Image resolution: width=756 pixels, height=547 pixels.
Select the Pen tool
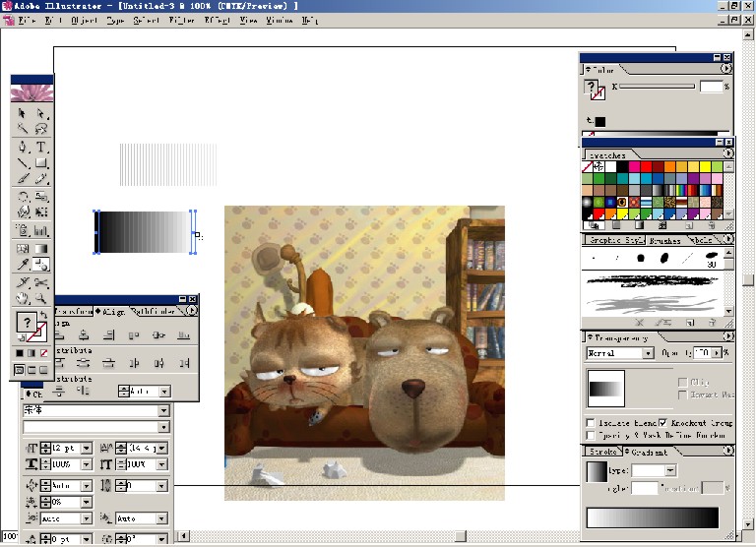coord(22,147)
